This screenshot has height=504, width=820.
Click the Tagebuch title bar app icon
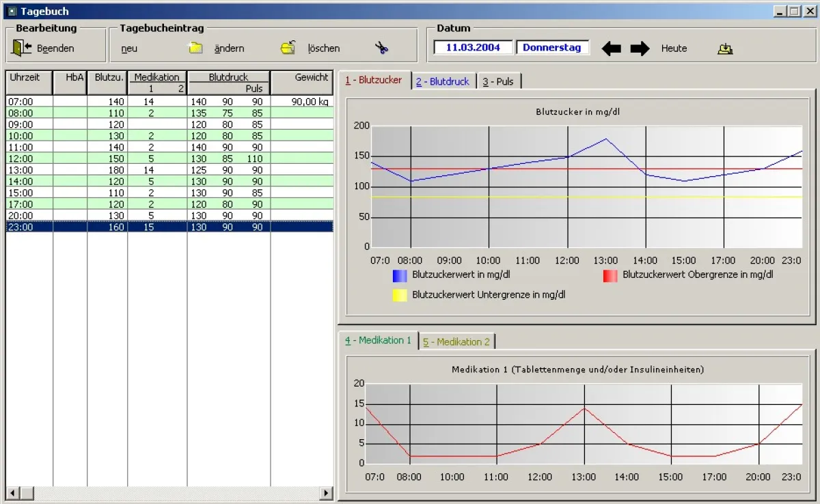coord(11,11)
